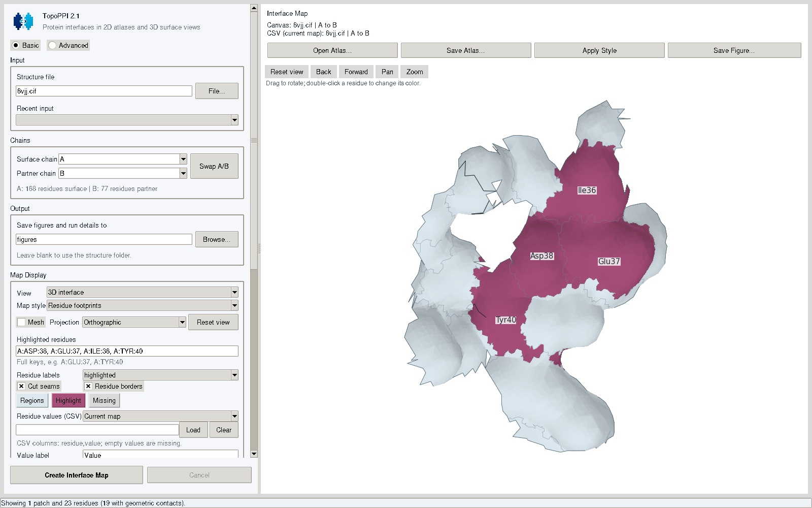Click Reset view in the map toolbar
This screenshot has width=812, height=508.
pyautogui.click(x=287, y=72)
